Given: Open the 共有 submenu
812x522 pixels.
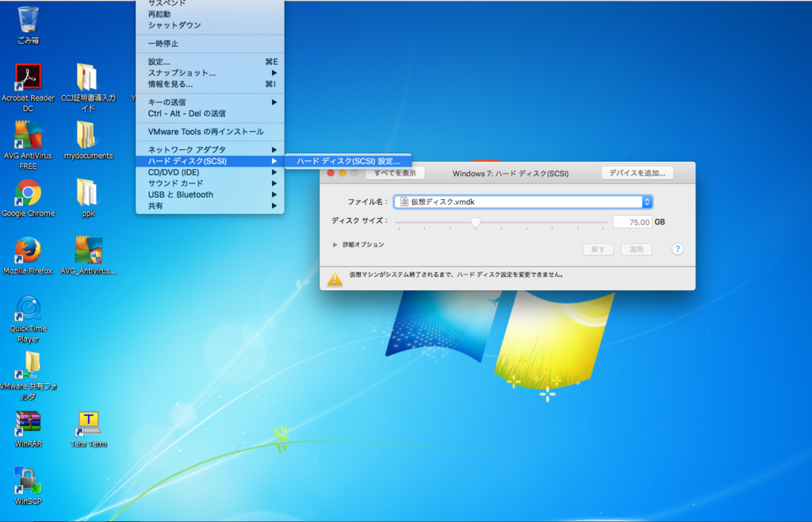Looking at the screenshot, I should point(209,205).
